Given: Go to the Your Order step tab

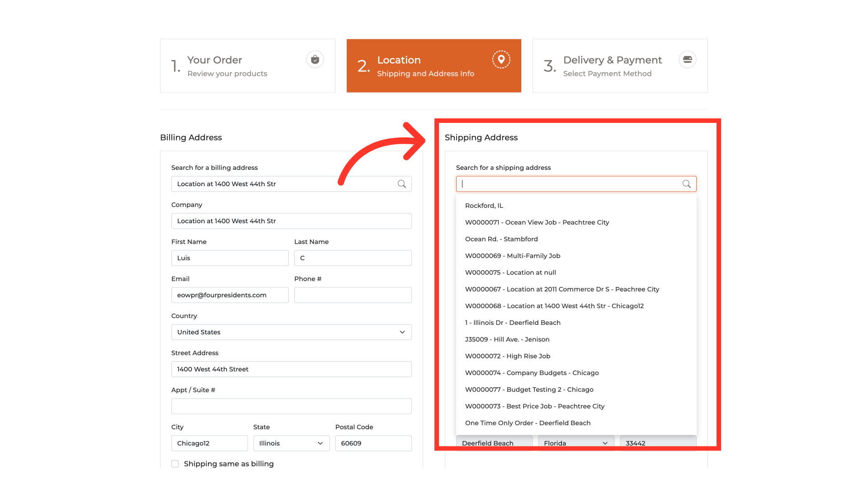Looking at the screenshot, I should click(x=247, y=66).
